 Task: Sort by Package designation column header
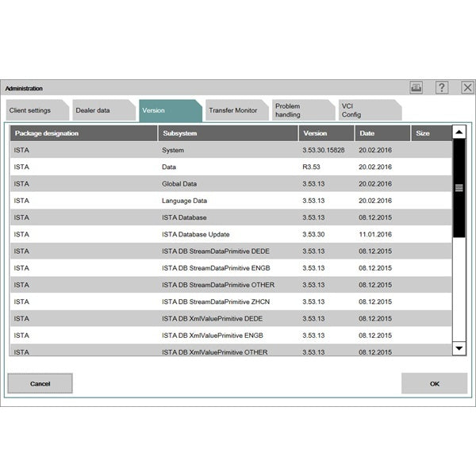click(x=84, y=133)
